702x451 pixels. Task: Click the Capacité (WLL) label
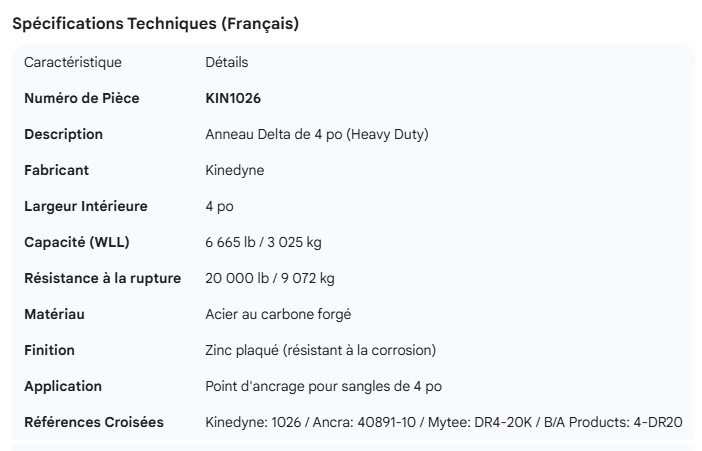(x=77, y=242)
